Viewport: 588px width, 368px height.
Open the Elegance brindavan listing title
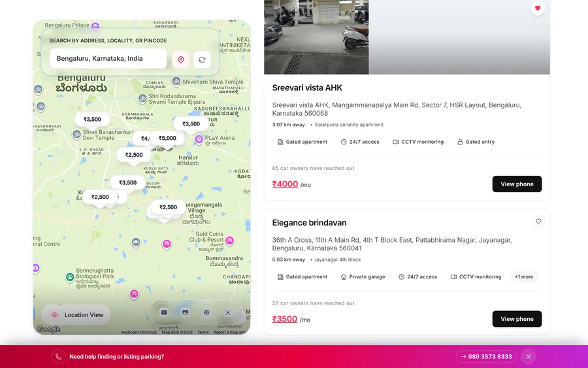coord(310,223)
